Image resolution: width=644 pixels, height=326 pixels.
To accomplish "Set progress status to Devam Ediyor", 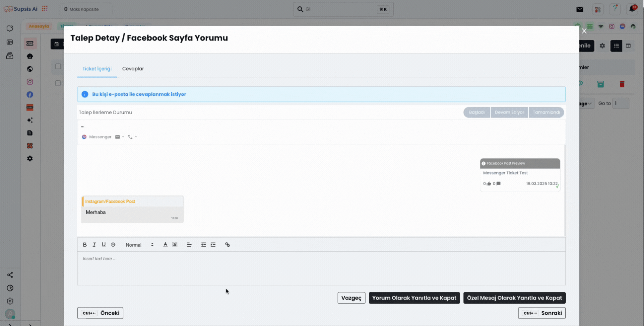I will (x=509, y=112).
